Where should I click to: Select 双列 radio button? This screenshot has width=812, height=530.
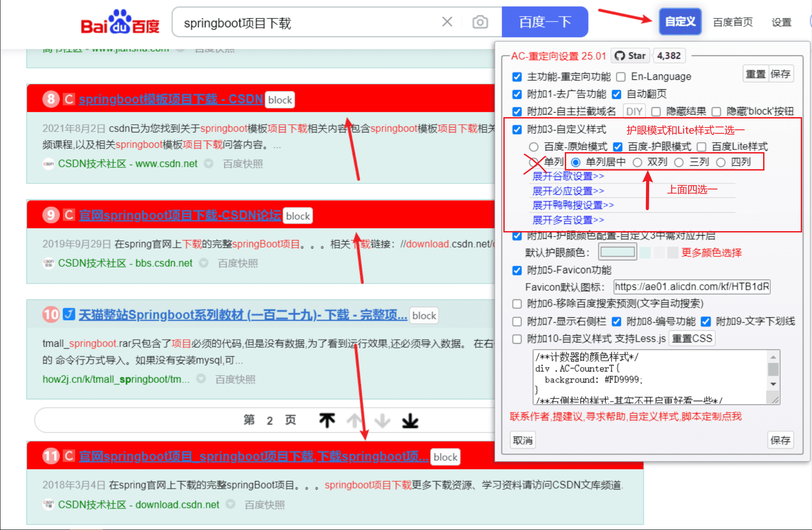point(637,162)
